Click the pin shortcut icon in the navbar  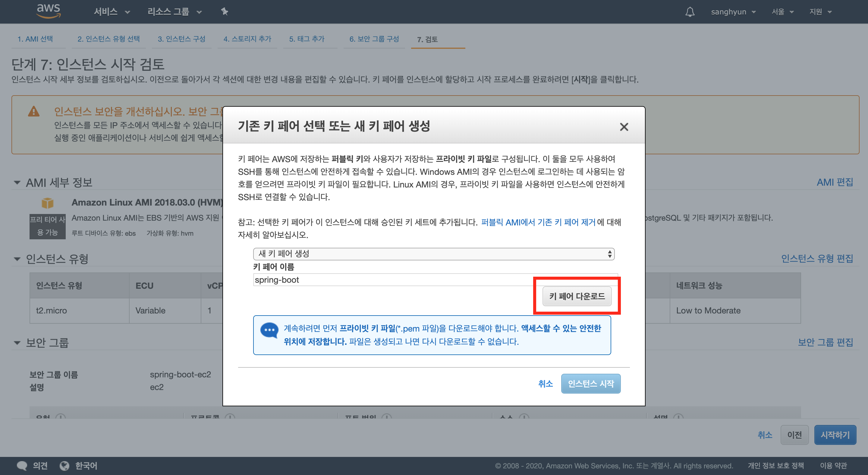225,12
